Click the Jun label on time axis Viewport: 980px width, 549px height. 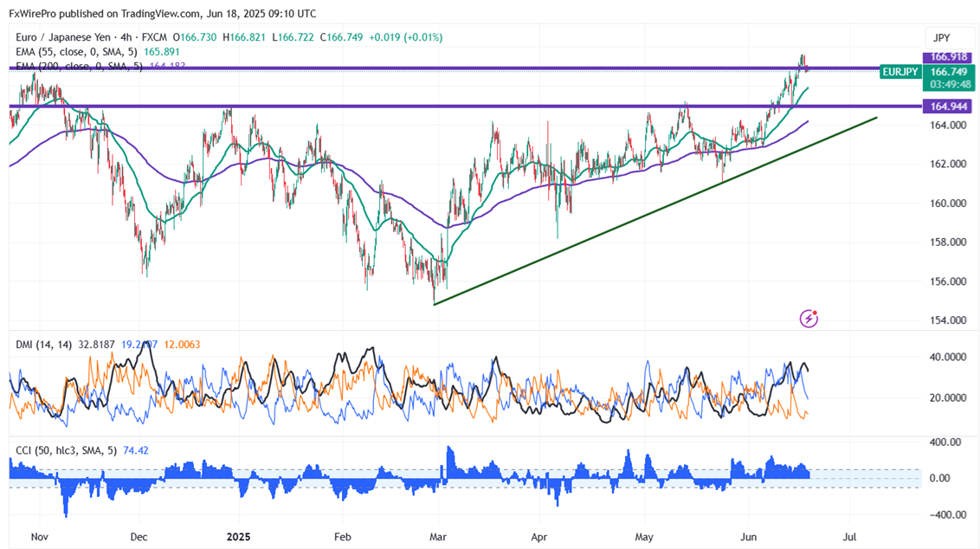[x=748, y=537]
